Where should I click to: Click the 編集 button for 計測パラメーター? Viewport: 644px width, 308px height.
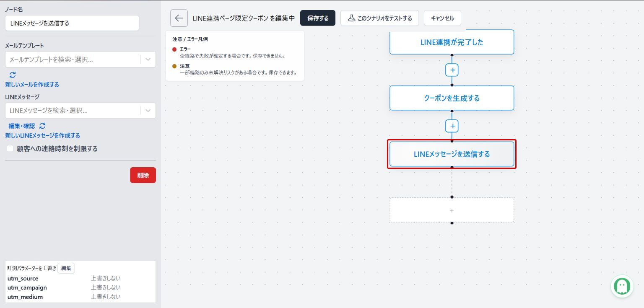(x=66, y=268)
